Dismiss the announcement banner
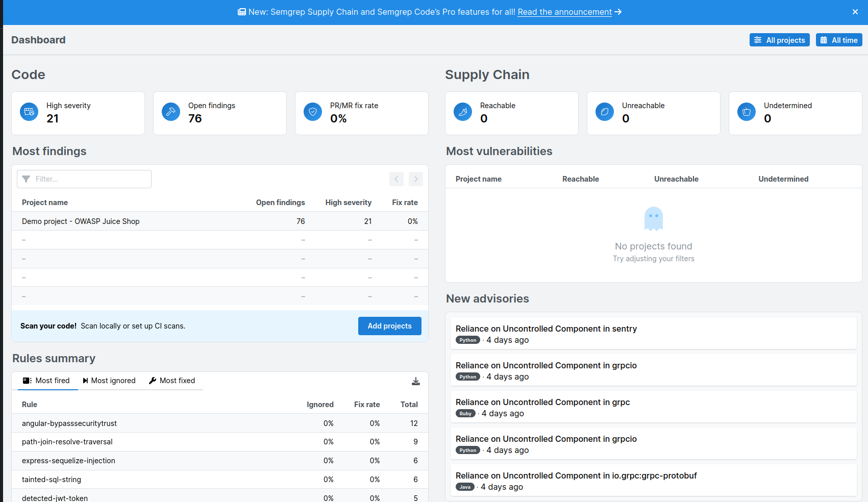This screenshot has height=502, width=868. click(855, 12)
